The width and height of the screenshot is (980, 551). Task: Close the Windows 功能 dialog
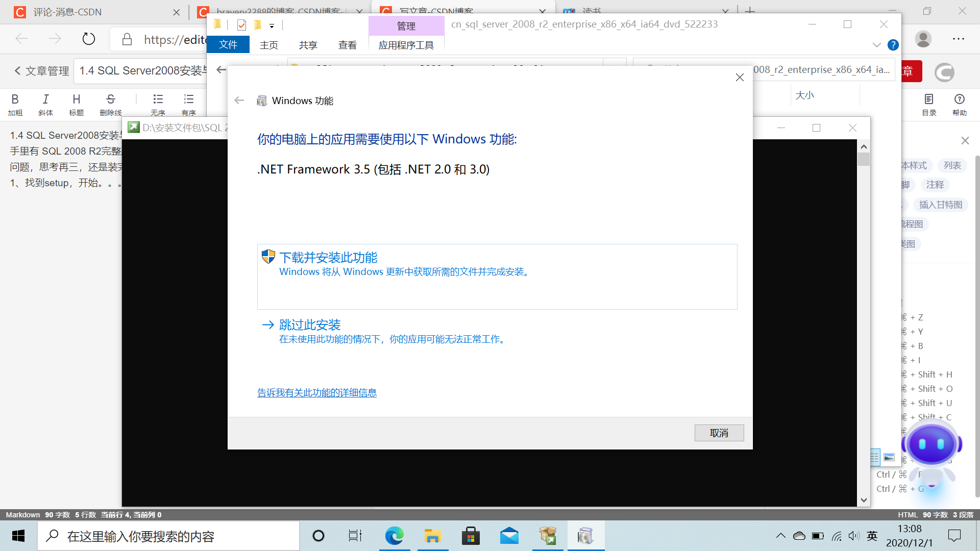740,78
